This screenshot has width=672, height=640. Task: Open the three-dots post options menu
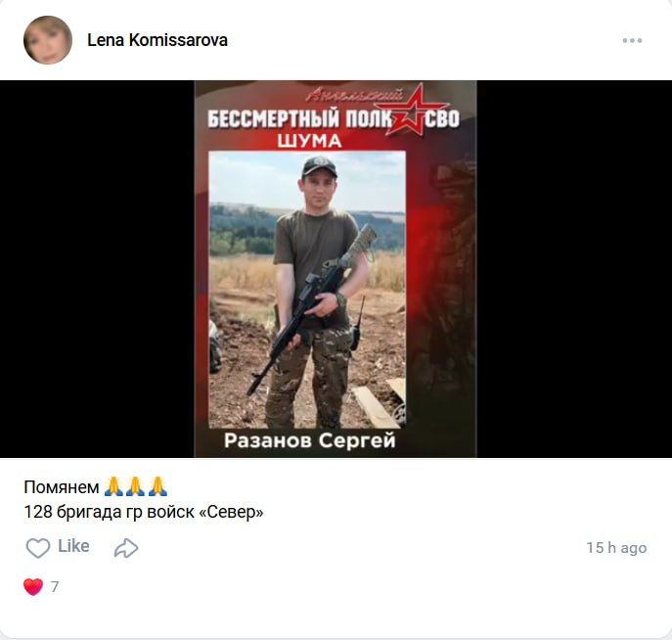632,41
